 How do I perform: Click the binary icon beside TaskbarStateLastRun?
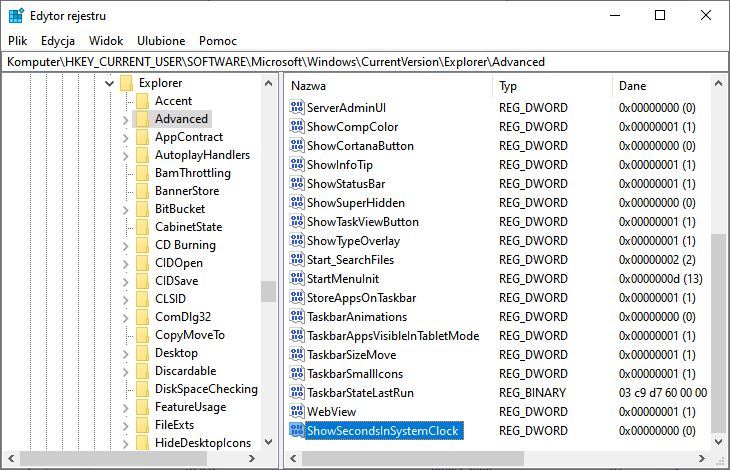coord(296,393)
